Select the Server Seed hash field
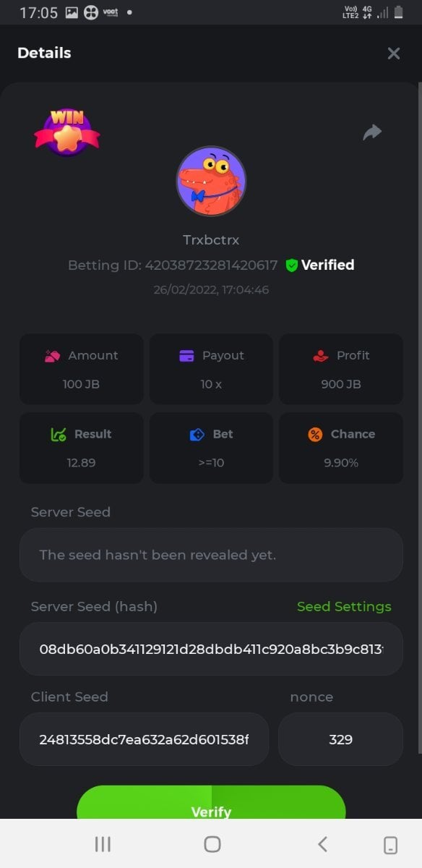422x868 pixels. [x=211, y=649]
